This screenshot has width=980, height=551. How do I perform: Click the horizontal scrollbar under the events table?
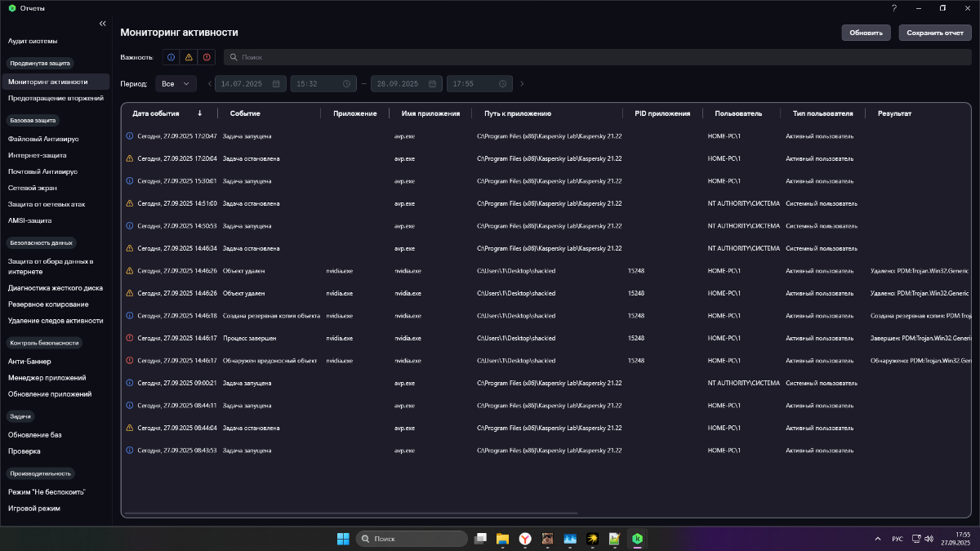(x=351, y=513)
